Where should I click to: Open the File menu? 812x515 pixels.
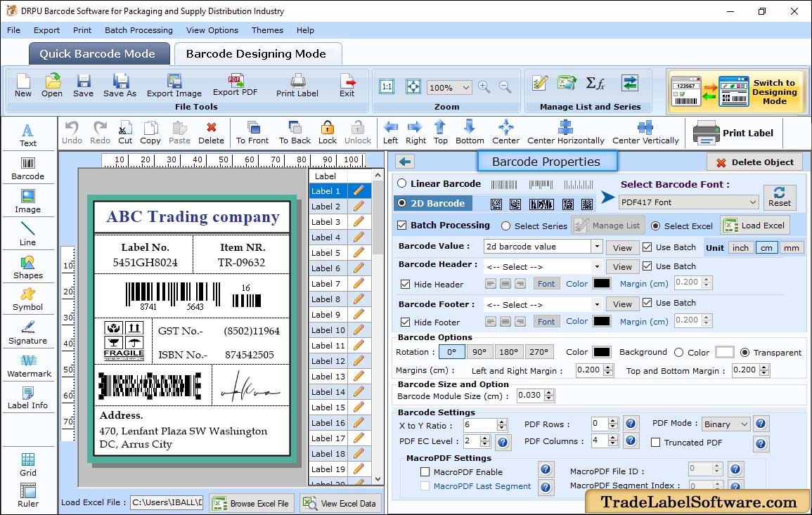click(14, 30)
